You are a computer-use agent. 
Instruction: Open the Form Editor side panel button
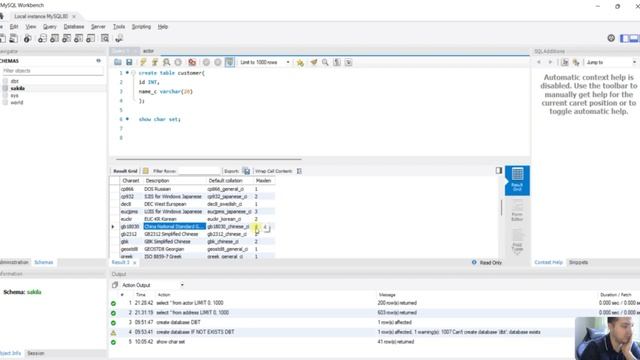pos(517,211)
